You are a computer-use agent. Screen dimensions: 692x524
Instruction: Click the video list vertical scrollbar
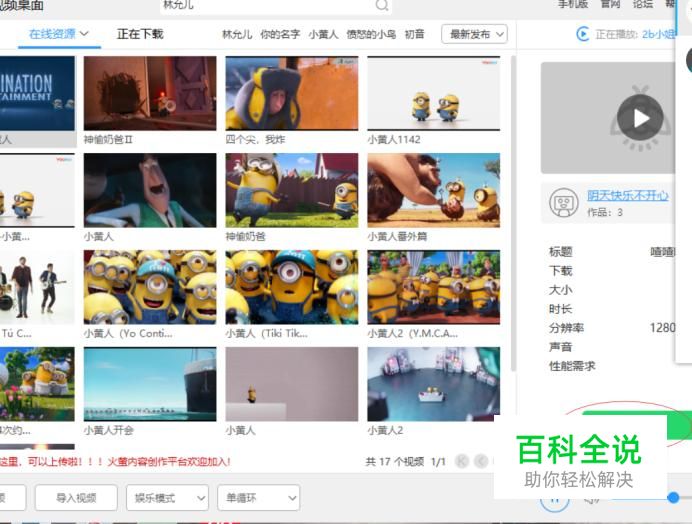513,213
